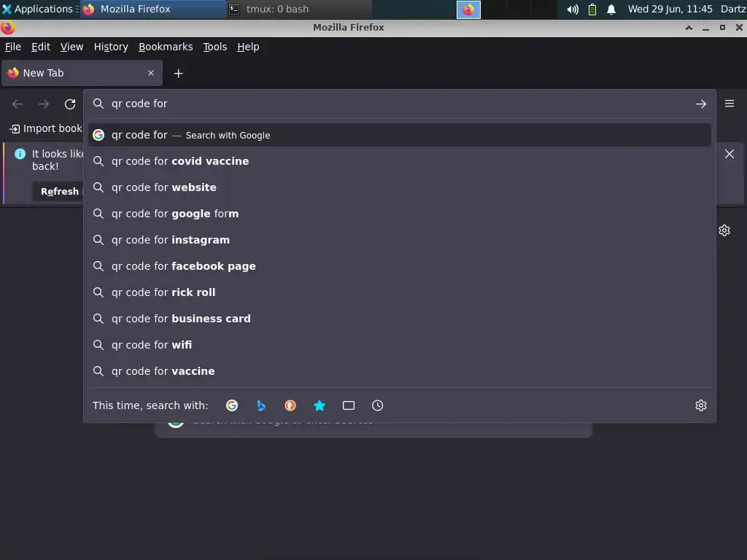This screenshot has width=747, height=560.
Task: Choose suggestion 'qr code for rick roll'
Action: 399,292
